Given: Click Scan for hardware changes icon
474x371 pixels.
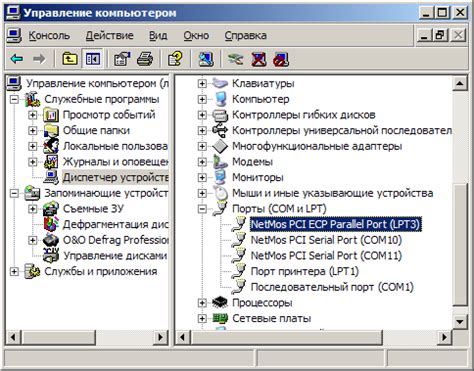Looking at the screenshot, I should (x=206, y=59).
